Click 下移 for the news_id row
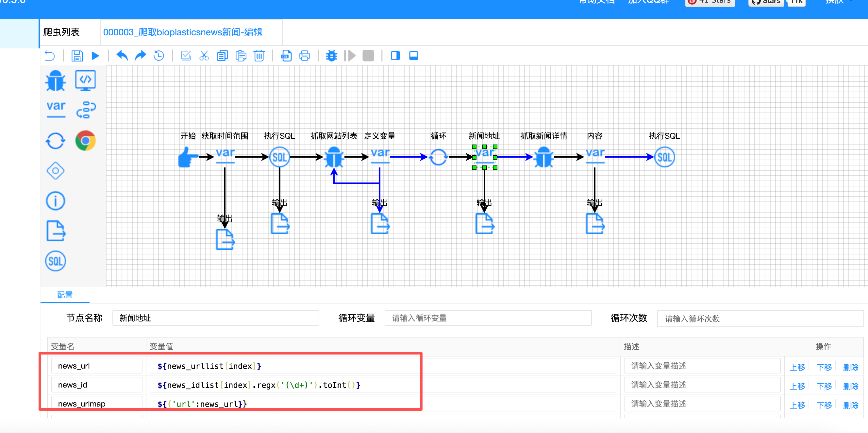The height and width of the screenshot is (433, 868). pos(824,386)
